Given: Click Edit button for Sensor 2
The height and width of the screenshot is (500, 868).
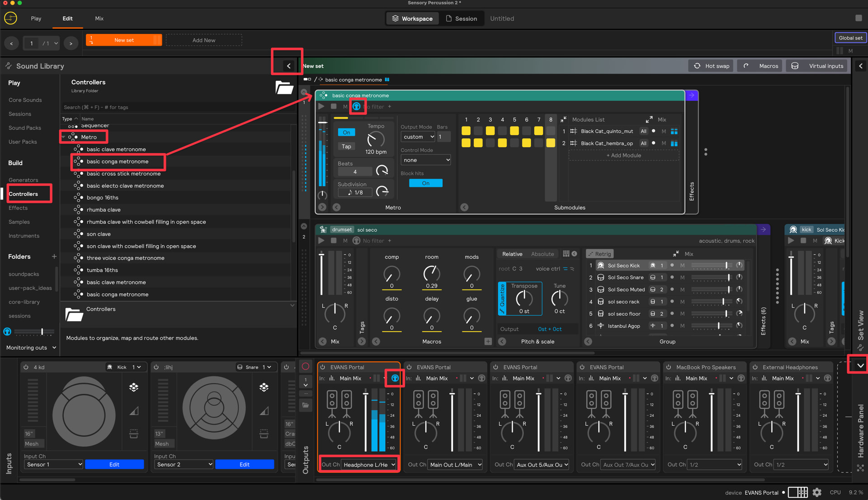Looking at the screenshot, I should 245,464.
